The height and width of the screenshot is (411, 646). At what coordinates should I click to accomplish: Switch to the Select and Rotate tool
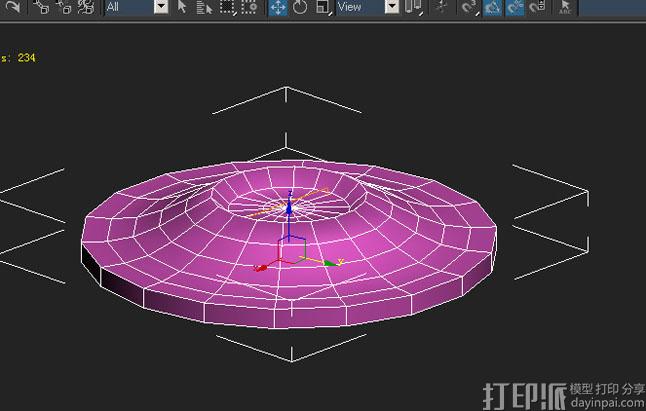[300, 7]
